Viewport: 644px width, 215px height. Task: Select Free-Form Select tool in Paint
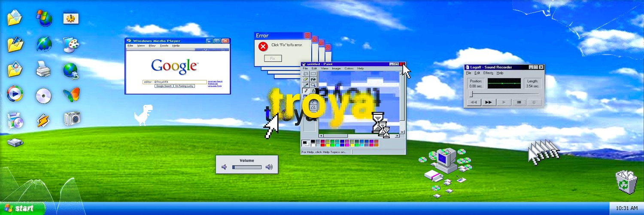(306, 74)
